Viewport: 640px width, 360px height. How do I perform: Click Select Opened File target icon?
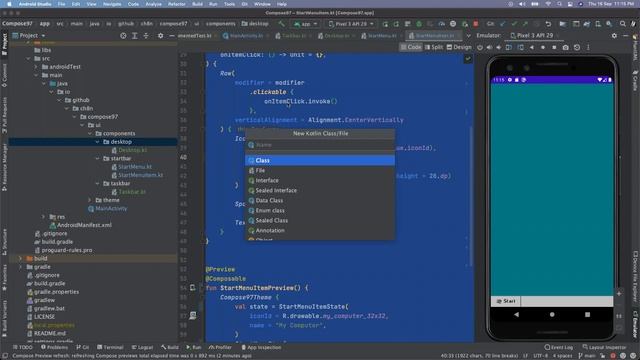123,36
